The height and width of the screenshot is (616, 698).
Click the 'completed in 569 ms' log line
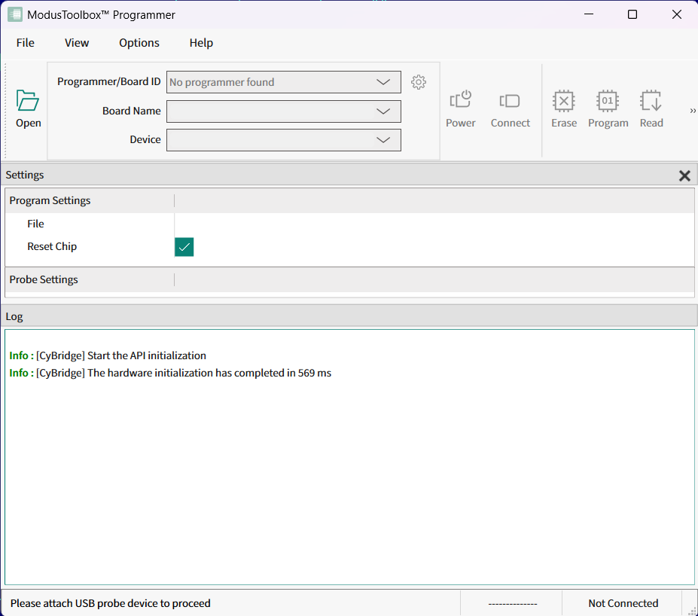tap(170, 373)
